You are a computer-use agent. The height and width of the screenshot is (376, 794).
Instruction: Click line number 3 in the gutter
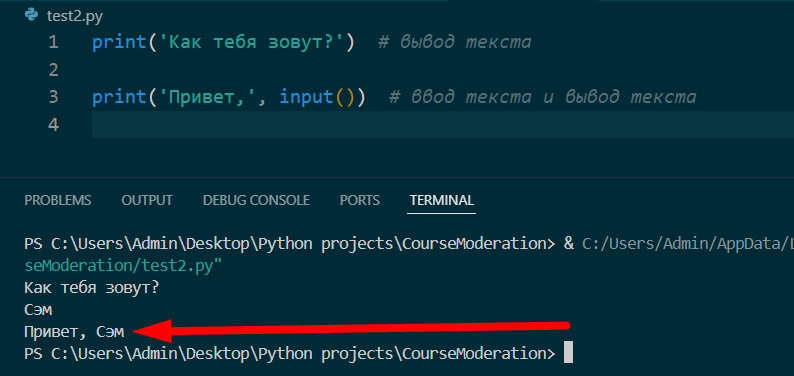click(54, 97)
